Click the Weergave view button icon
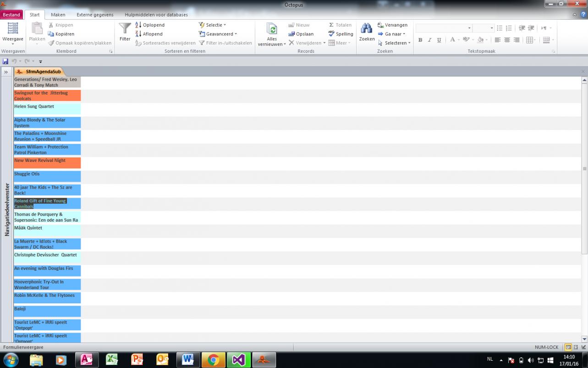Screen dimensions: 588x368 [x=13, y=28]
